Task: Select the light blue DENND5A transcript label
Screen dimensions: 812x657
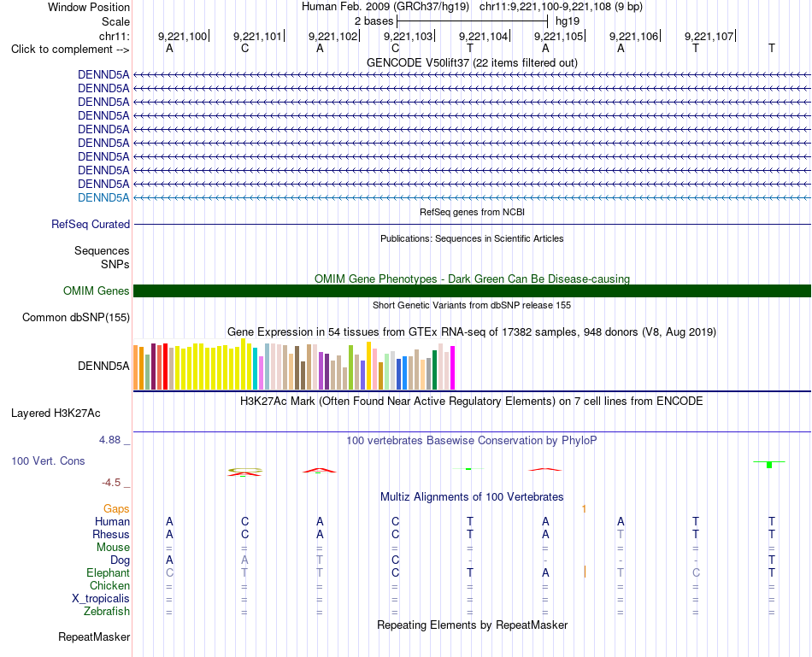Action: click(x=103, y=197)
